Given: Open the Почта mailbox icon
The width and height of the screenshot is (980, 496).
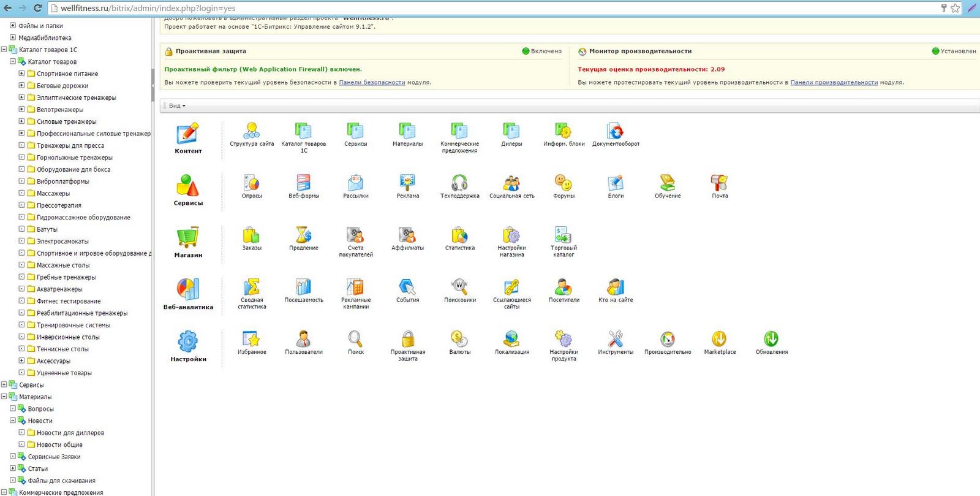Looking at the screenshot, I should (720, 183).
